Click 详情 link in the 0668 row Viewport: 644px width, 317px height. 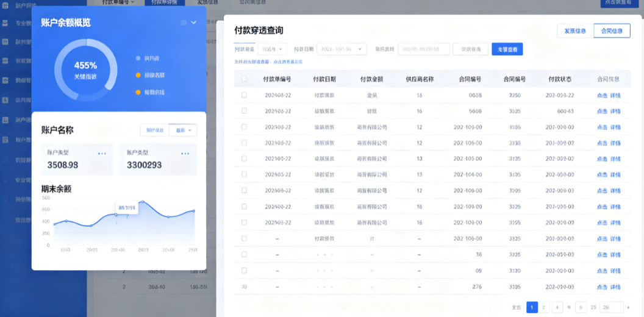pyautogui.click(x=615, y=95)
